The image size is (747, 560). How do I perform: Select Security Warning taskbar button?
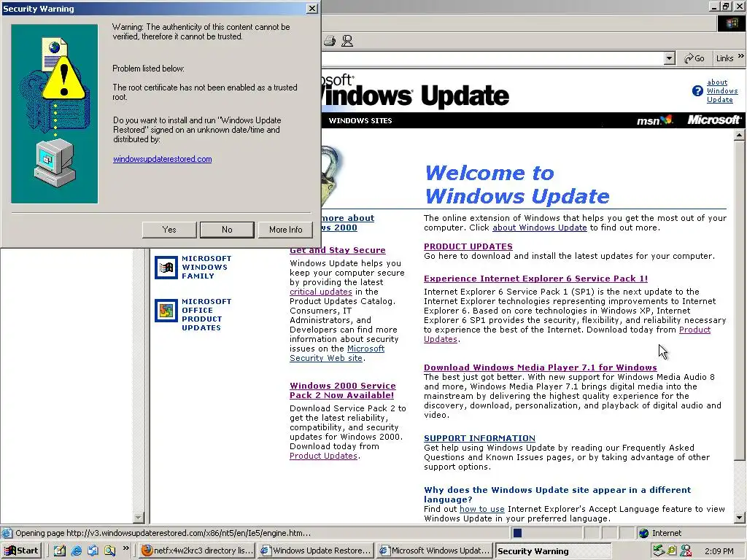click(x=553, y=551)
